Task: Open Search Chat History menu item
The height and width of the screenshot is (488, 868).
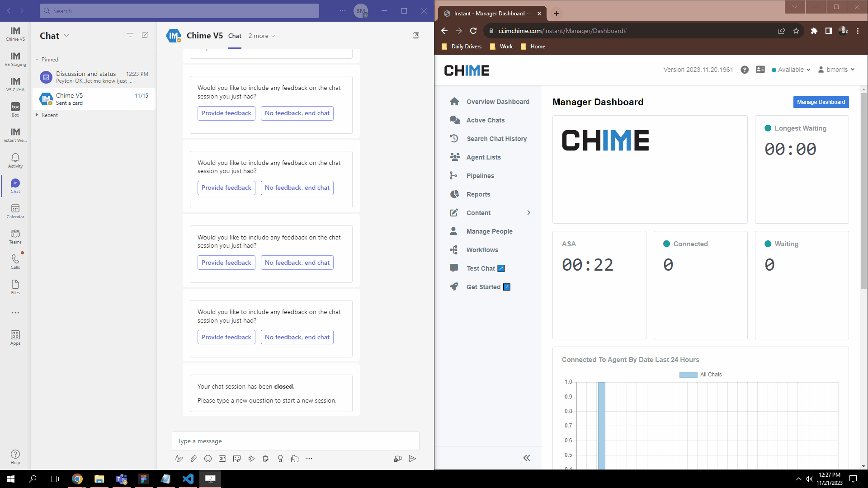Action: tap(496, 139)
